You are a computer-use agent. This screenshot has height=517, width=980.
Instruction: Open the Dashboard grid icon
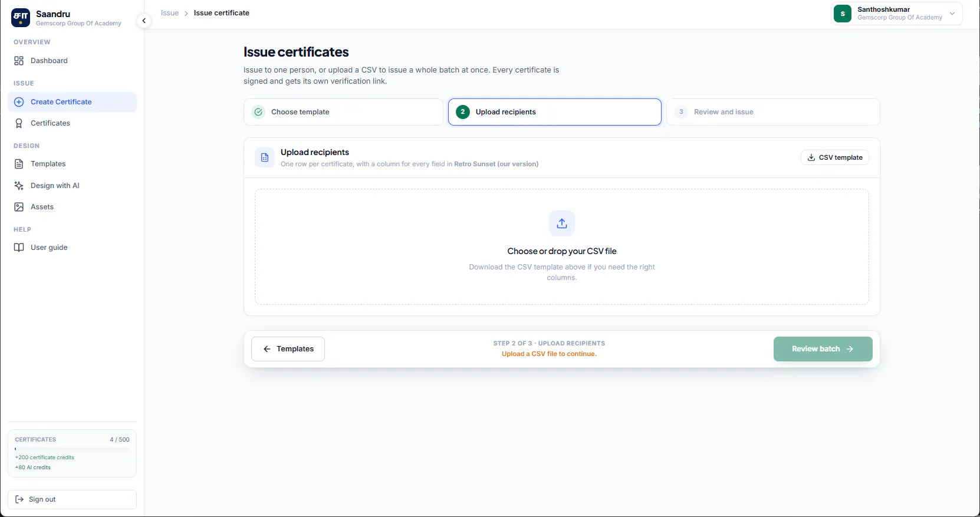tap(19, 61)
